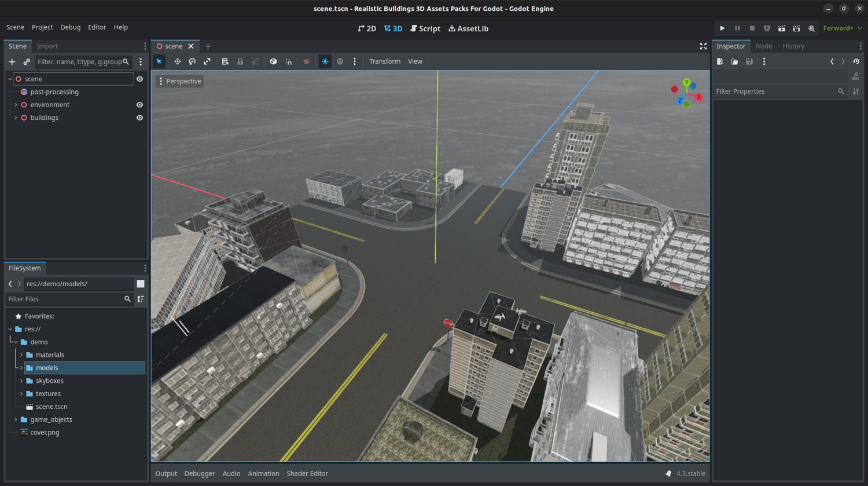Go back in FileSystem navigation
Image resolution: width=868 pixels, height=486 pixels.
click(x=10, y=284)
